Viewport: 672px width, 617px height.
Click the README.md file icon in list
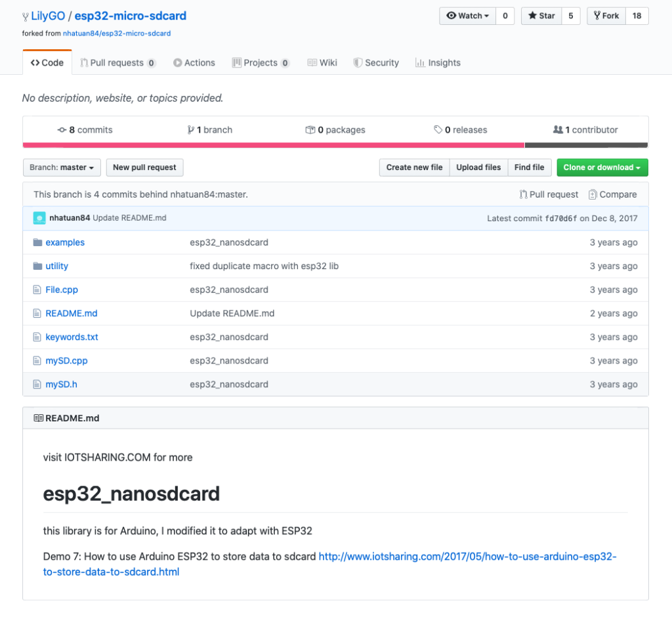pyautogui.click(x=37, y=314)
